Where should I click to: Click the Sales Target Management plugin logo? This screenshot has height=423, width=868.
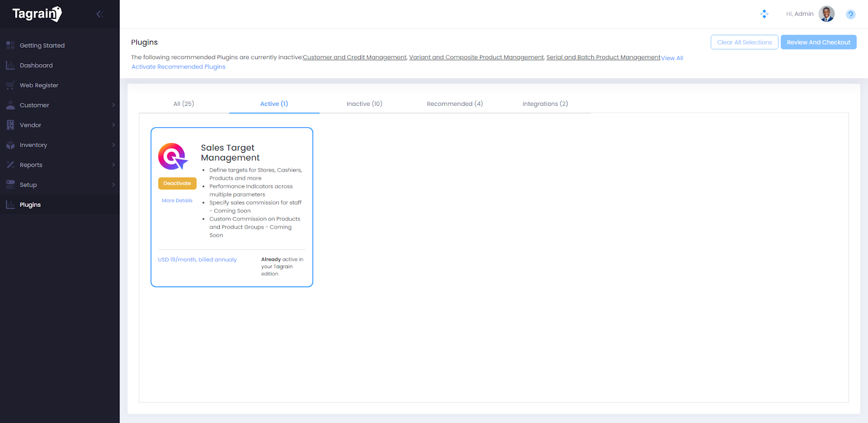click(x=173, y=157)
